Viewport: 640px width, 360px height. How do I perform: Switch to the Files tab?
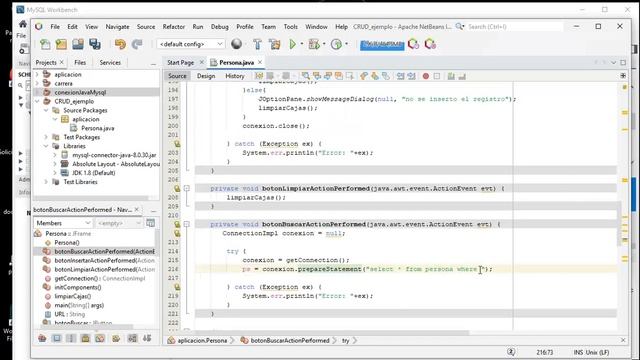tap(80, 62)
